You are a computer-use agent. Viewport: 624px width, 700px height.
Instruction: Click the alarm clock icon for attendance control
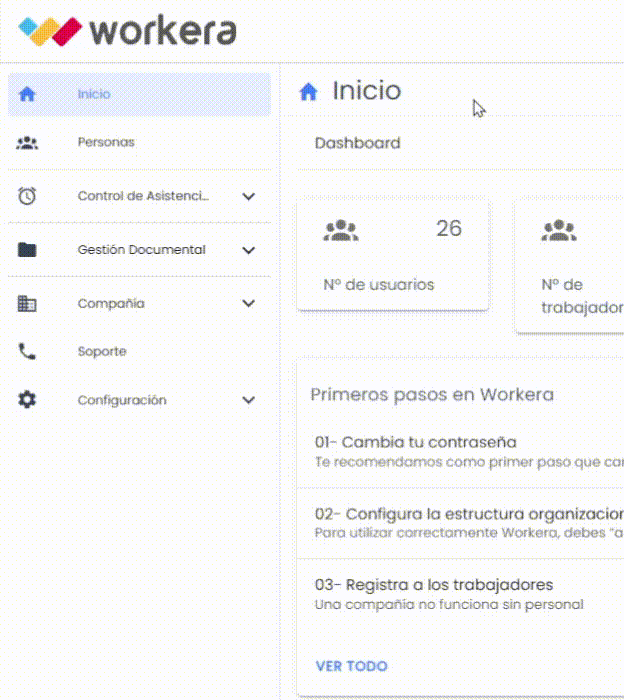coord(27,197)
